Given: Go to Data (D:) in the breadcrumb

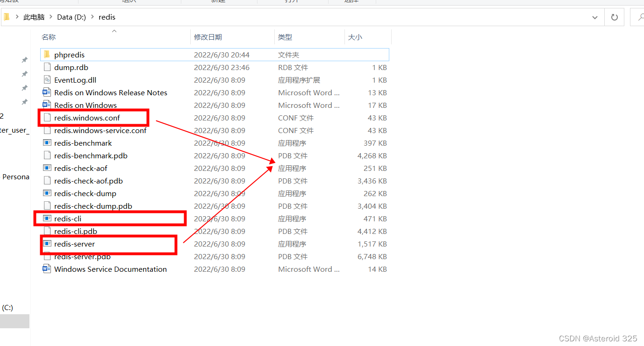Looking at the screenshot, I should click(72, 17).
